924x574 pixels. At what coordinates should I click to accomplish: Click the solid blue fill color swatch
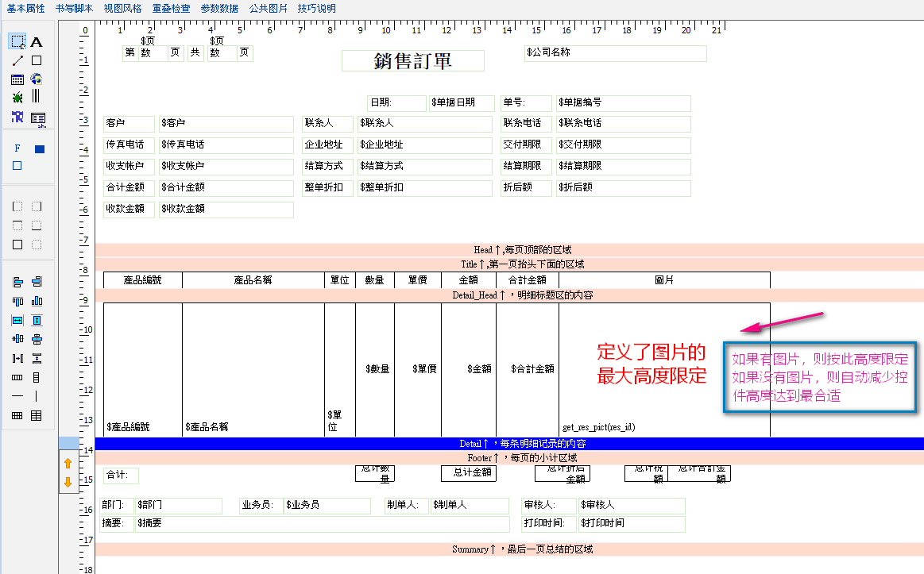coord(40,148)
